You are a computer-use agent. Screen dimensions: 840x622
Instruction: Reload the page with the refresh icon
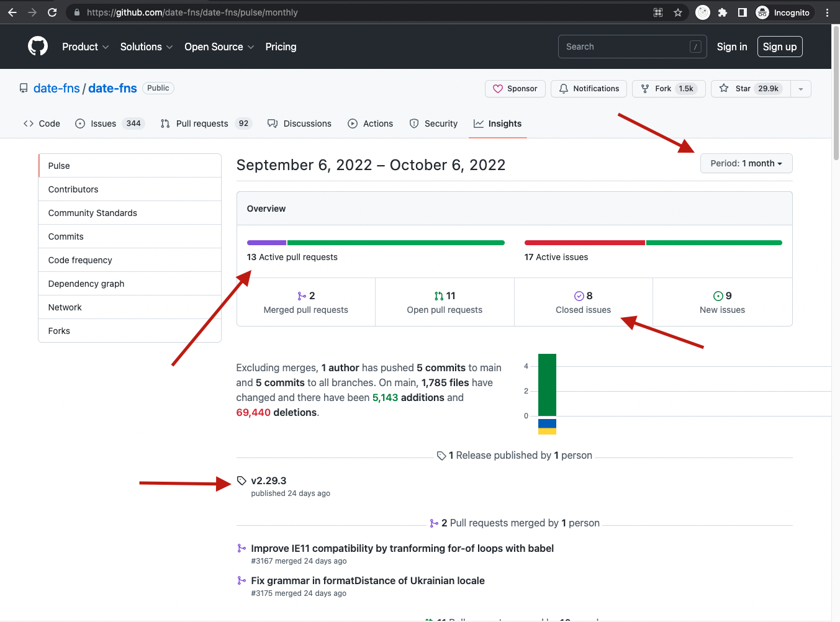coord(52,12)
